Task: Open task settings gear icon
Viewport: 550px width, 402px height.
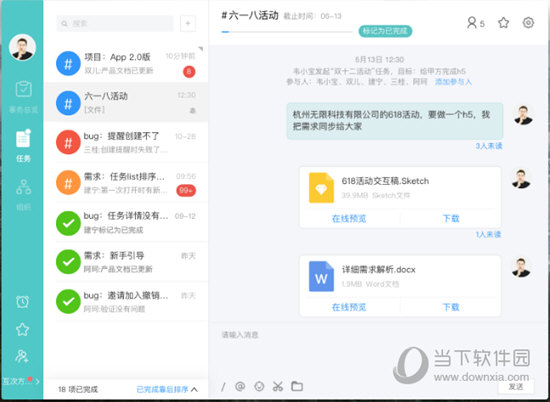Action: [528, 23]
